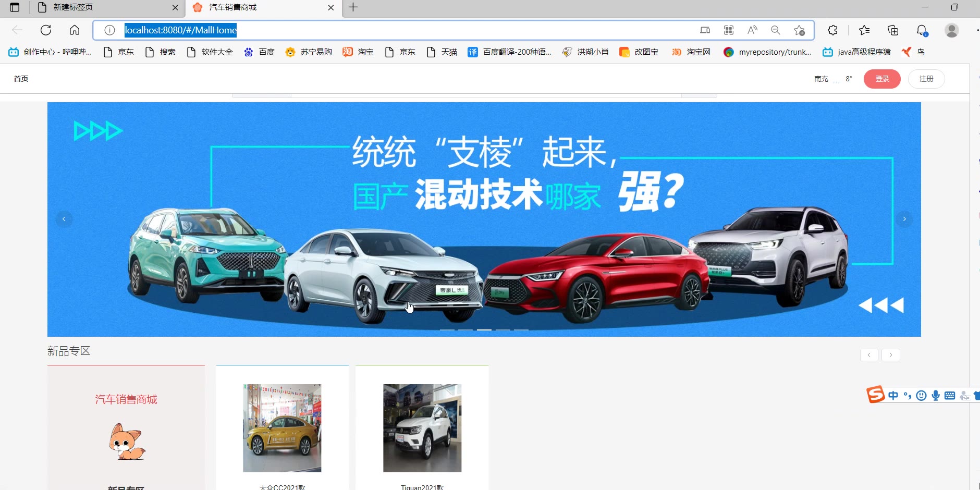Select the first carousel indicator dash
The height and width of the screenshot is (490, 980).
coord(447,330)
